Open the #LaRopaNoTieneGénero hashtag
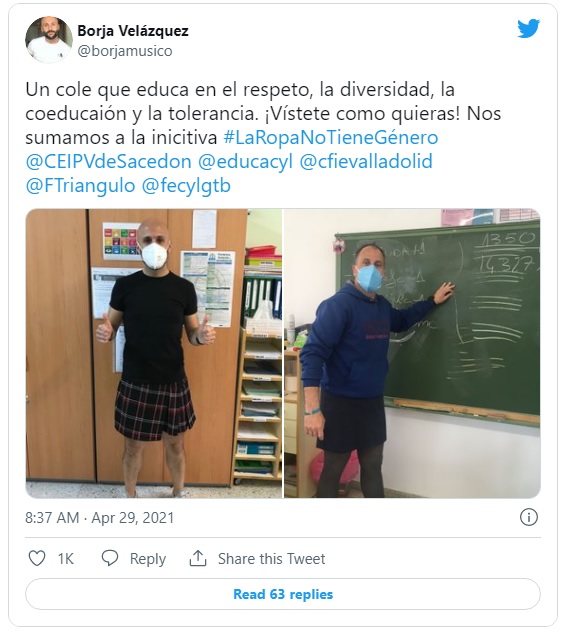The image size is (565, 633). (331, 138)
